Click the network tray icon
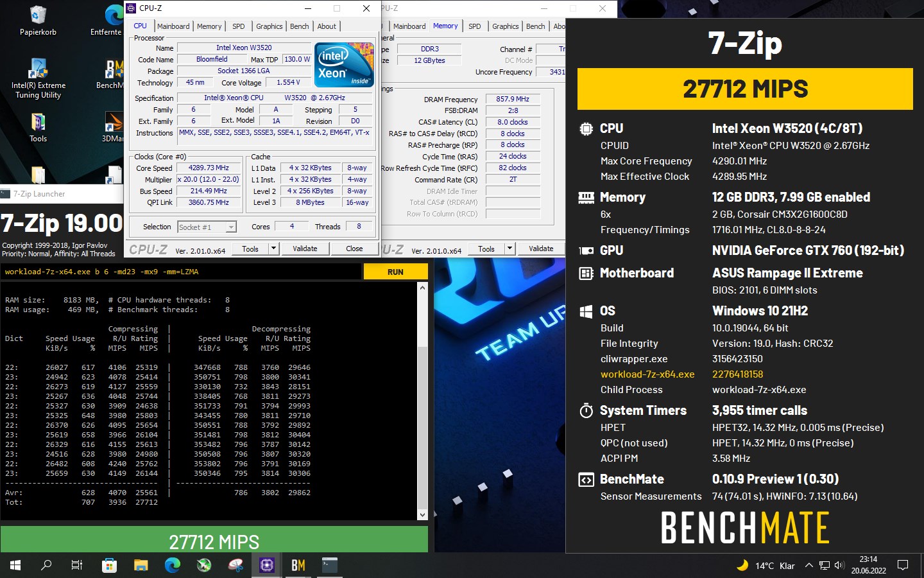 (825, 565)
